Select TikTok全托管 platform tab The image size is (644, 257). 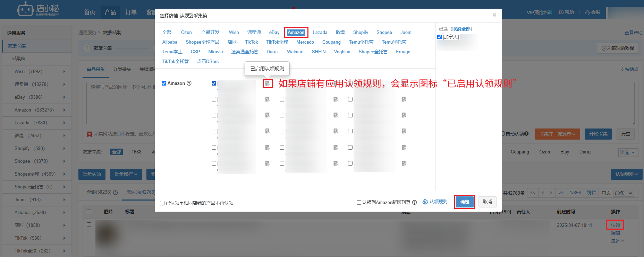[x=176, y=61]
